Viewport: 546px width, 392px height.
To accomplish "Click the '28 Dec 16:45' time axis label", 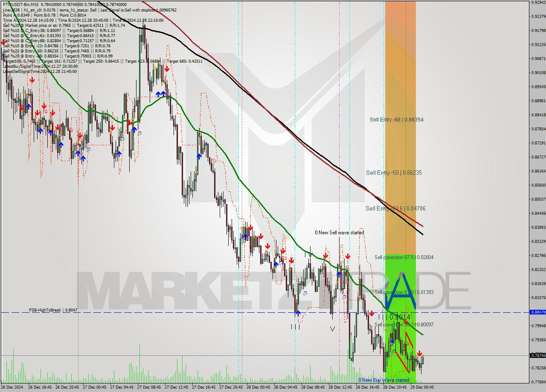I will click(367, 388).
